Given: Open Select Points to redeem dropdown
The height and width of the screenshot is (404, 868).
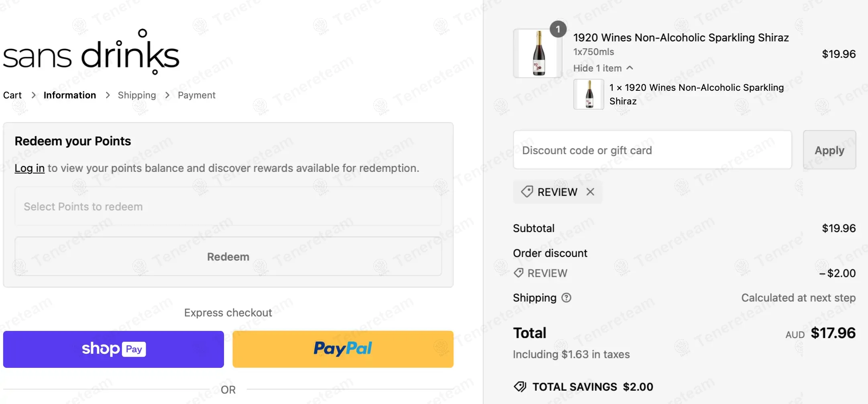Looking at the screenshot, I should 228,206.
